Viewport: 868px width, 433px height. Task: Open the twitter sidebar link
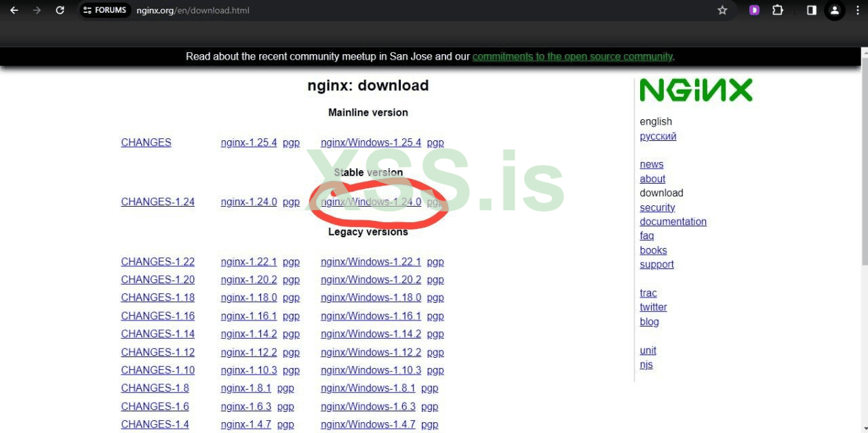pos(653,307)
